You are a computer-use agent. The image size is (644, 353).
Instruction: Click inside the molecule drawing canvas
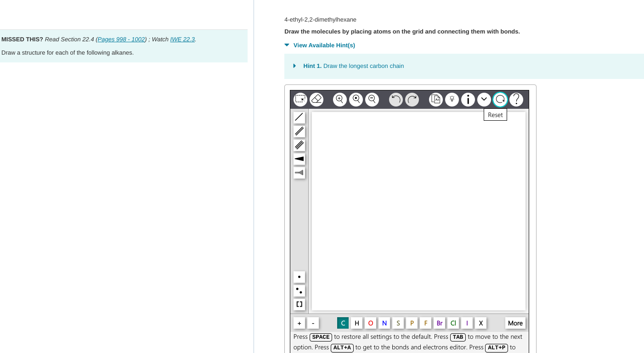[x=418, y=211]
